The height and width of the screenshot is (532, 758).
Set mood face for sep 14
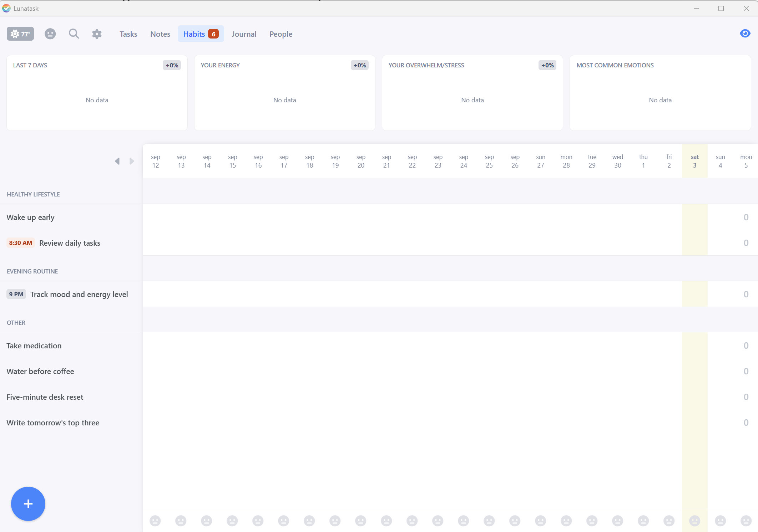pos(207,521)
